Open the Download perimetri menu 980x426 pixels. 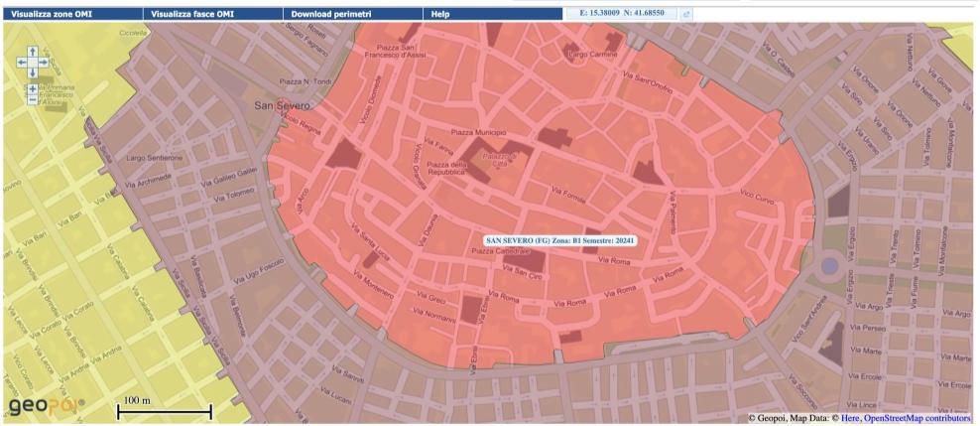pos(331,14)
